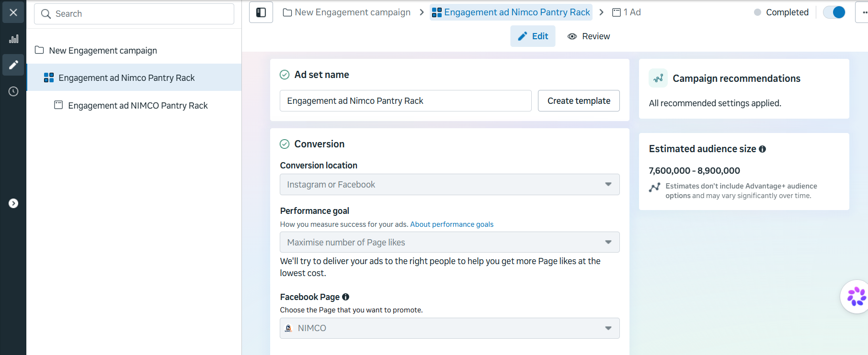
Task: Select the pencil edit icon in sidebar
Action: 13,65
